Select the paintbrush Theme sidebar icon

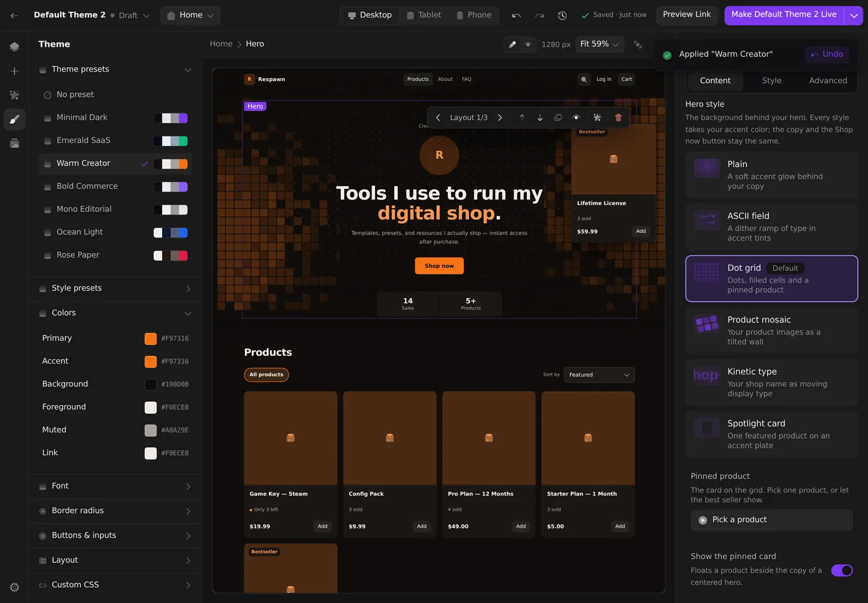[x=14, y=119]
